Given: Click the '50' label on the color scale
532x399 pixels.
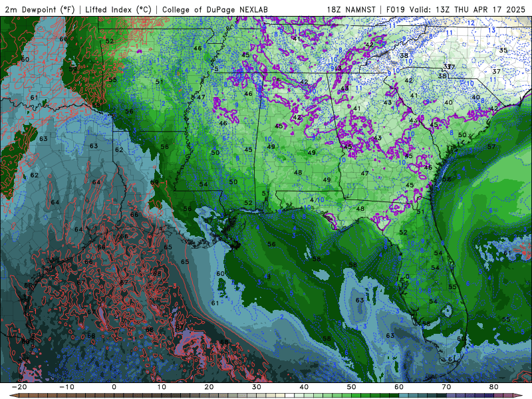Looking at the screenshot, I should tap(352, 387).
